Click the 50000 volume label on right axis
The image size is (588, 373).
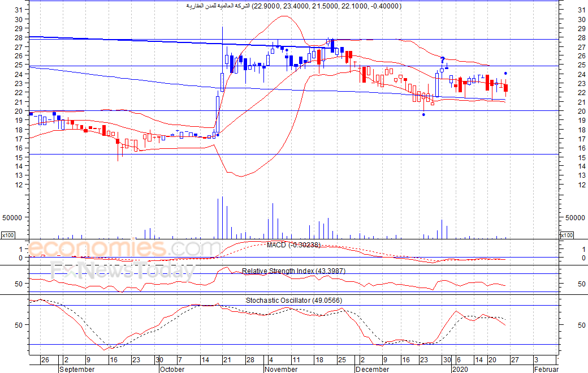tap(575, 218)
